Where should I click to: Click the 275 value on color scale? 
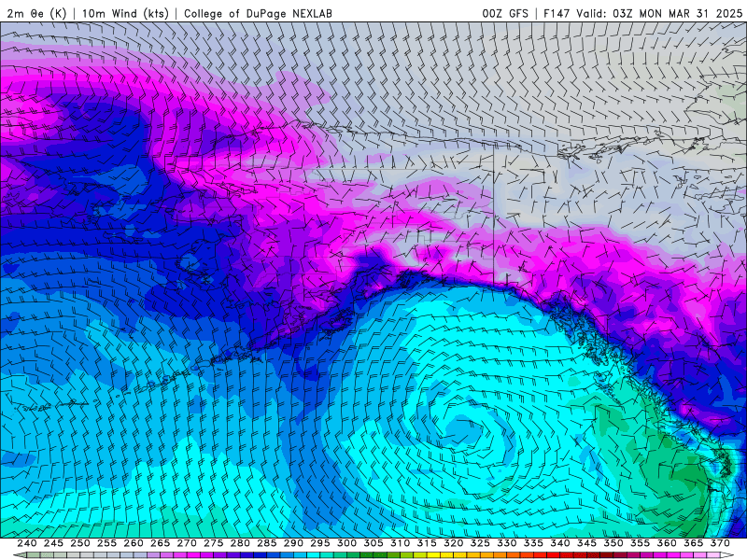[214, 543]
